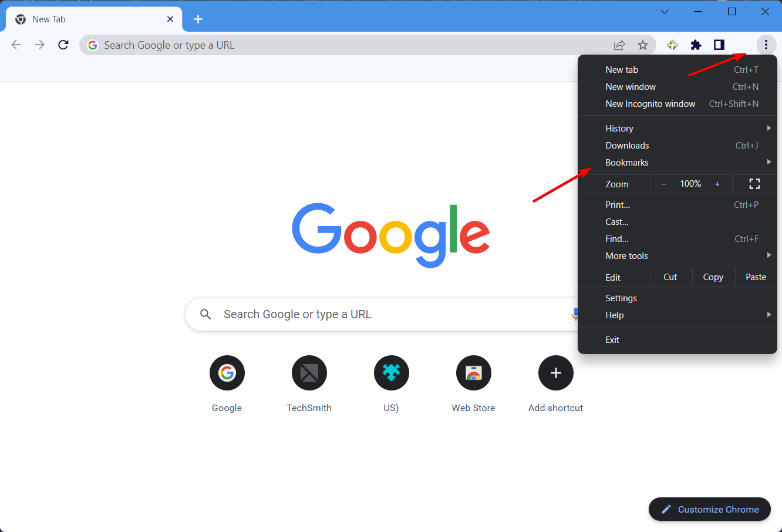Click the share icon in the address bar

coord(619,45)
